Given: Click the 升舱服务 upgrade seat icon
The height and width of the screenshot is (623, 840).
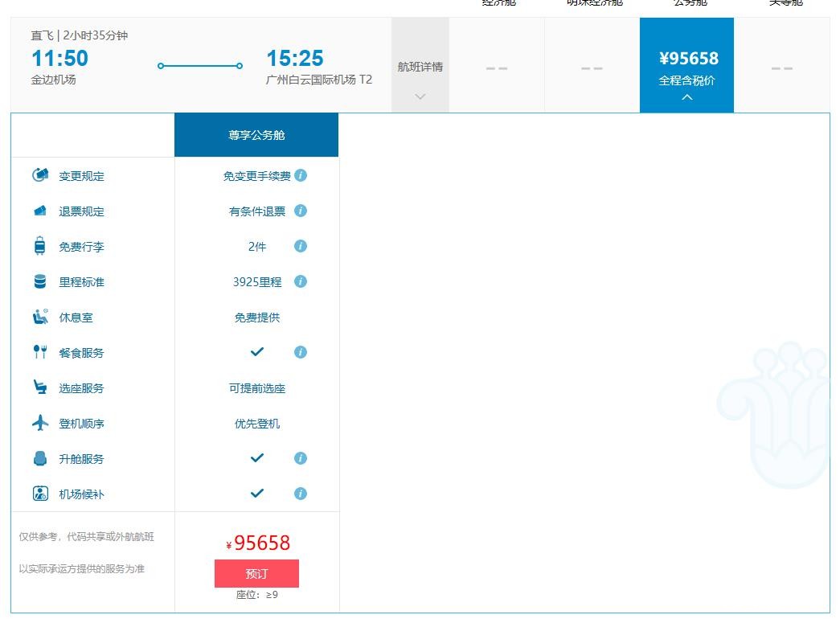Looking at the screenshot, I should (x=40, y=458).
